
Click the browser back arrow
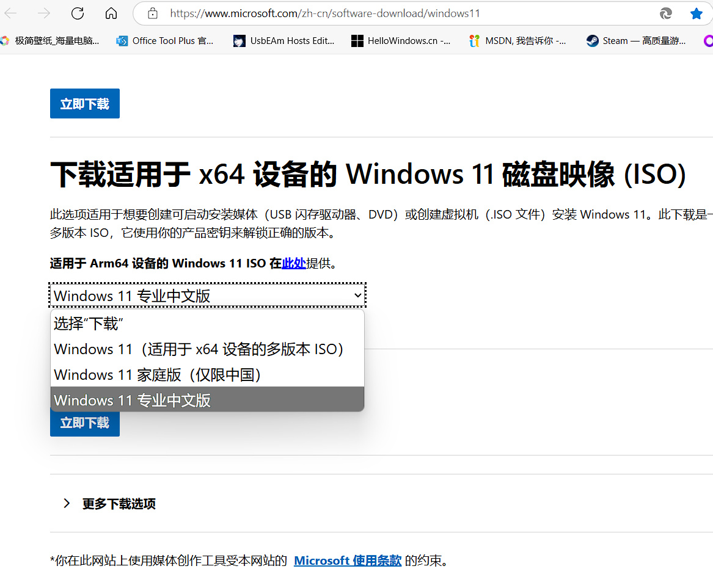click(10, 13)
